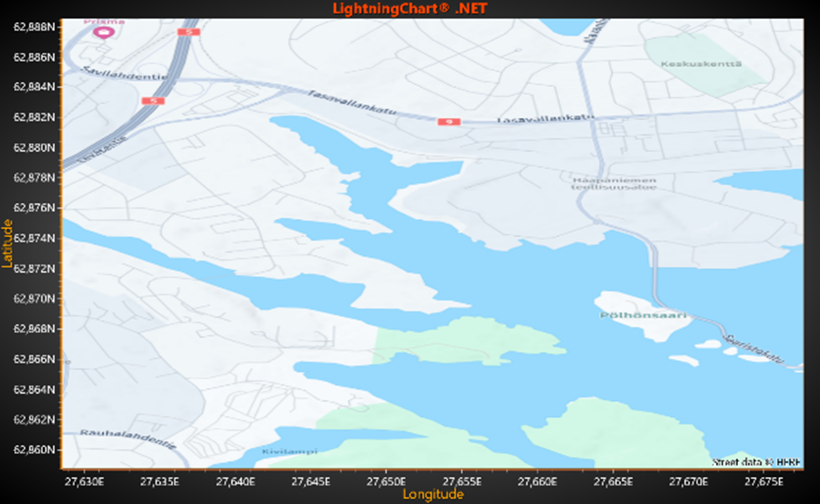The width and height of the screenshot is (820, 504).
Task: Click the Keskuskenttä park label
Action: click(x=701, y=64)
